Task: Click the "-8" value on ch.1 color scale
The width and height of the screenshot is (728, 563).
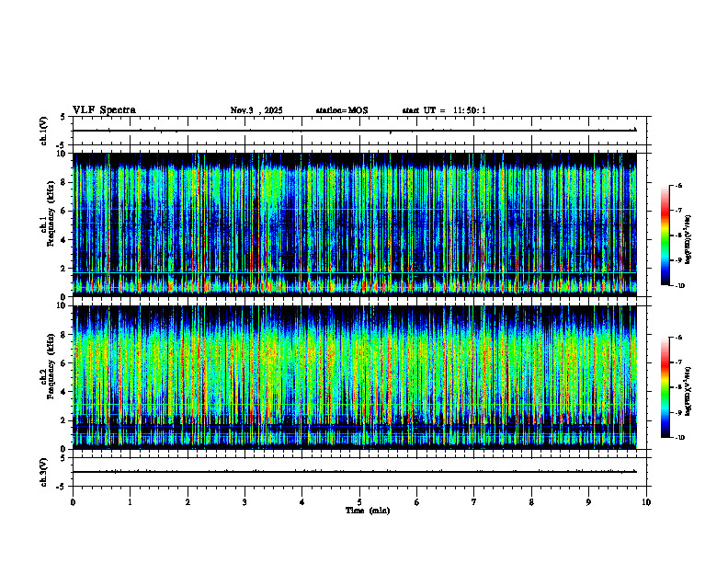Action: [x=678, y=236]
